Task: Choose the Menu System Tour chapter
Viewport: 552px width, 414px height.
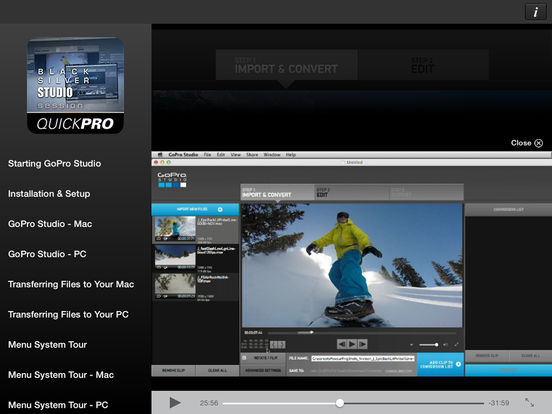Action: click(x=48, y=345)
